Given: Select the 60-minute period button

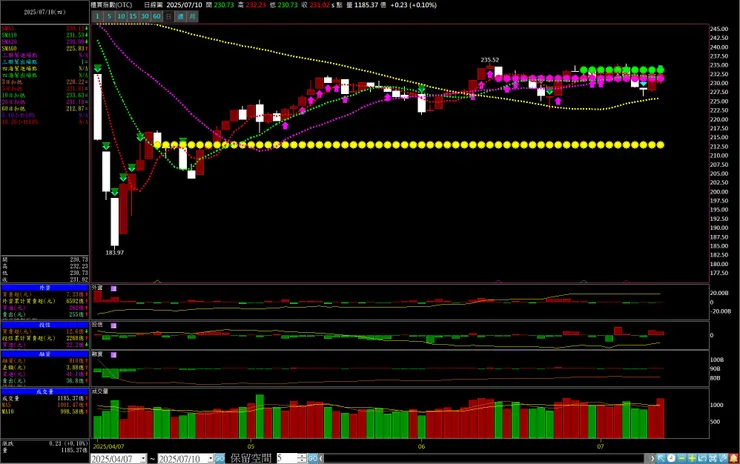Looking at the screenshot, I should click(157, 17).
